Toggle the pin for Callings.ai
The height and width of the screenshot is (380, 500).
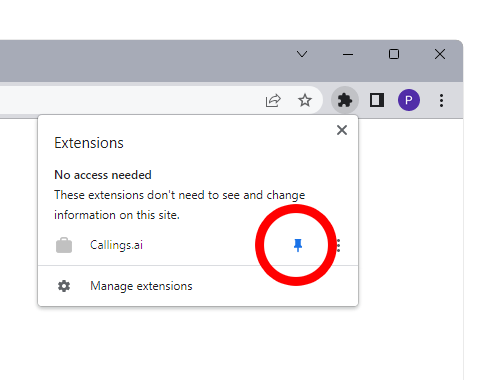pyautogui.click(x=298, y=245)
